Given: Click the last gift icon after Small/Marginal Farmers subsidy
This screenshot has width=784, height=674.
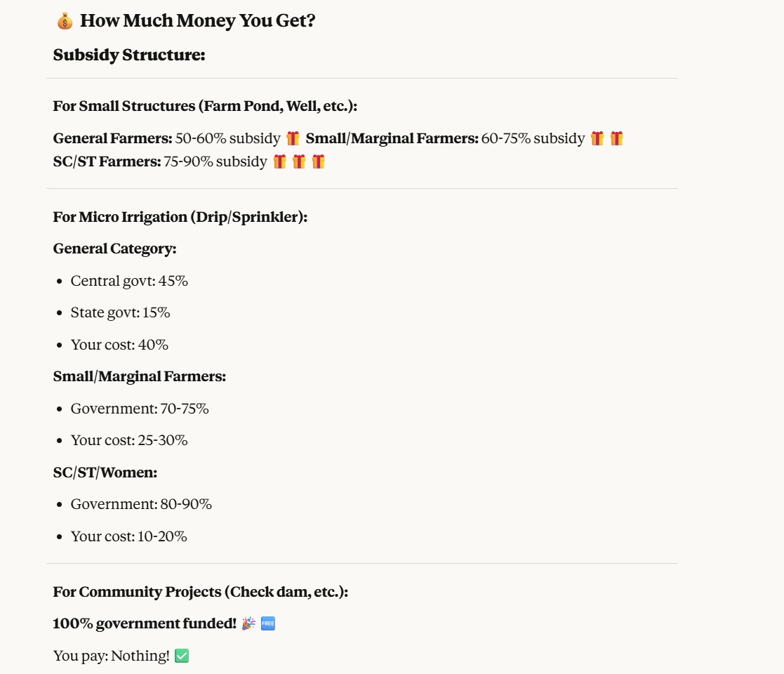Looking at the screenshot, I should 616,138.
